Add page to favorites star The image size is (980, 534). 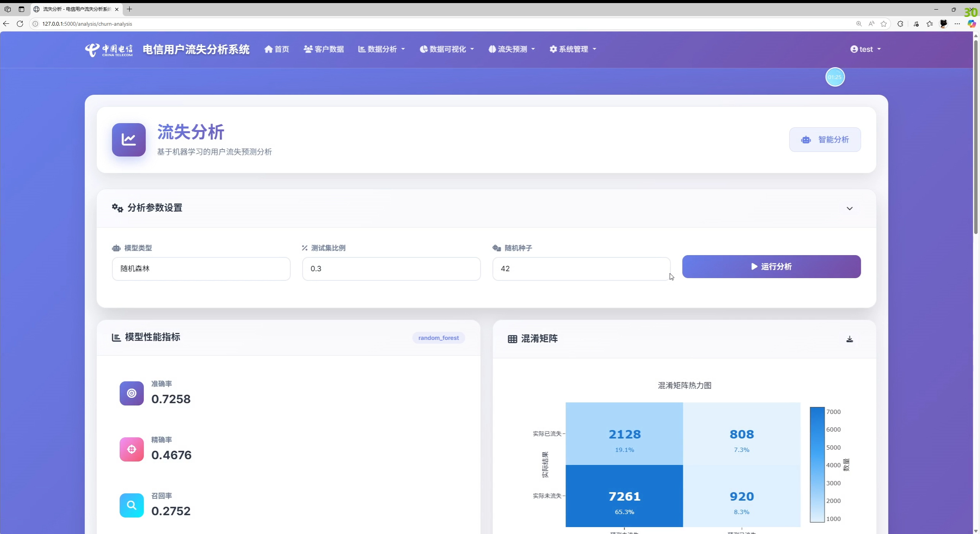[x=884, y=24]
